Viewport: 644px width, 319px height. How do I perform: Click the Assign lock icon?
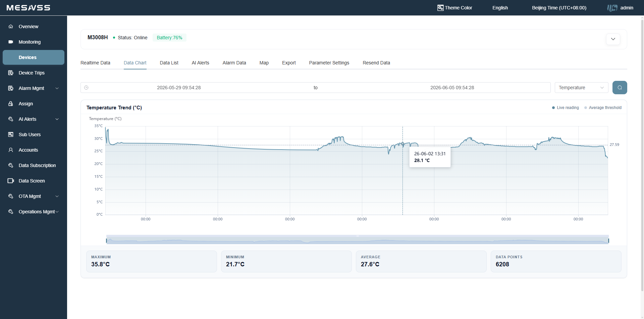pyautogui.click(x=11, y=104)
